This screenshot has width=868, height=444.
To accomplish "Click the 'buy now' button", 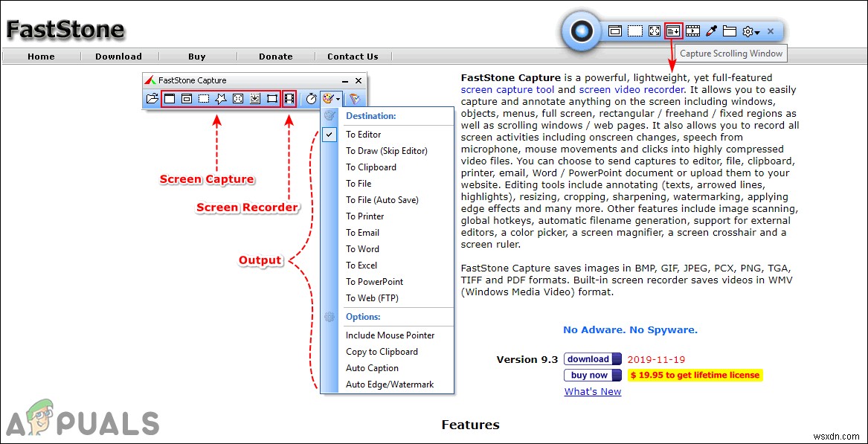I will coord(592,376).
